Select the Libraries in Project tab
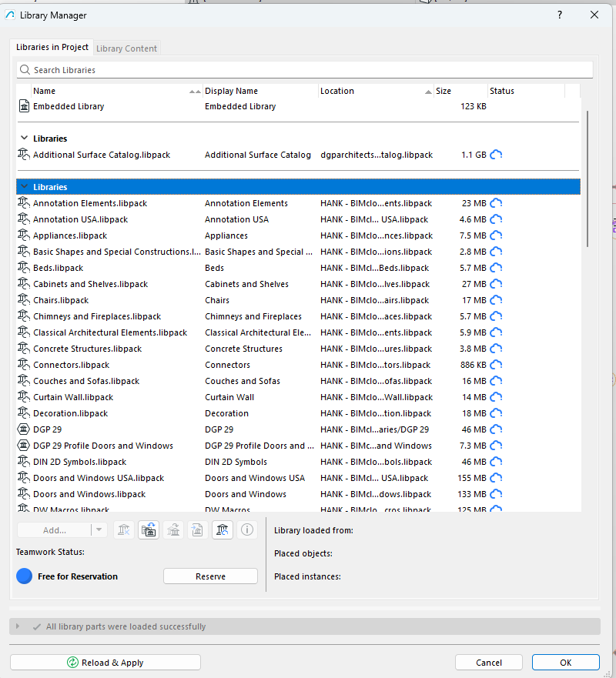616x678 pixels. click(x=52, y=47)
